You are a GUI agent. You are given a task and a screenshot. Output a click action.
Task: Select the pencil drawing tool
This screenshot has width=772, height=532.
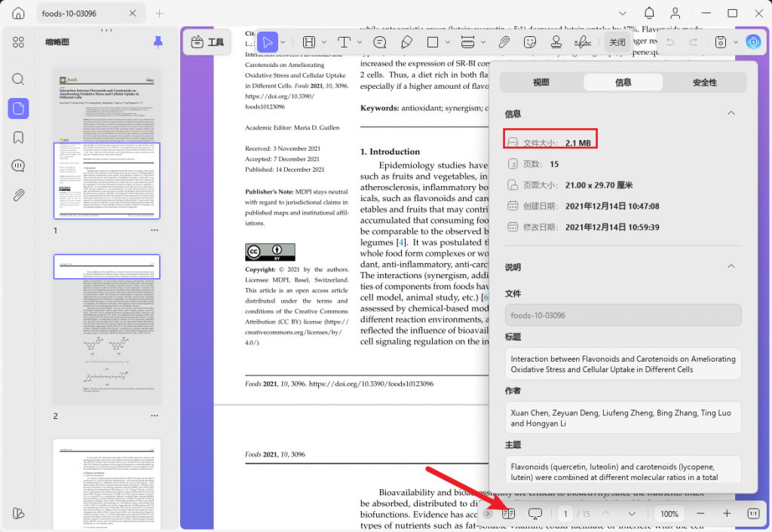click(x=406, y=42)
